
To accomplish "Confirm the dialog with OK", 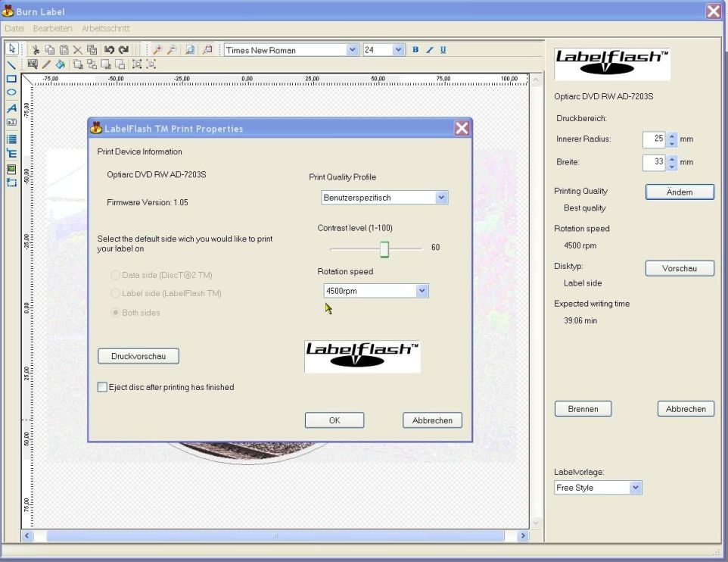I will coord(334,420).
